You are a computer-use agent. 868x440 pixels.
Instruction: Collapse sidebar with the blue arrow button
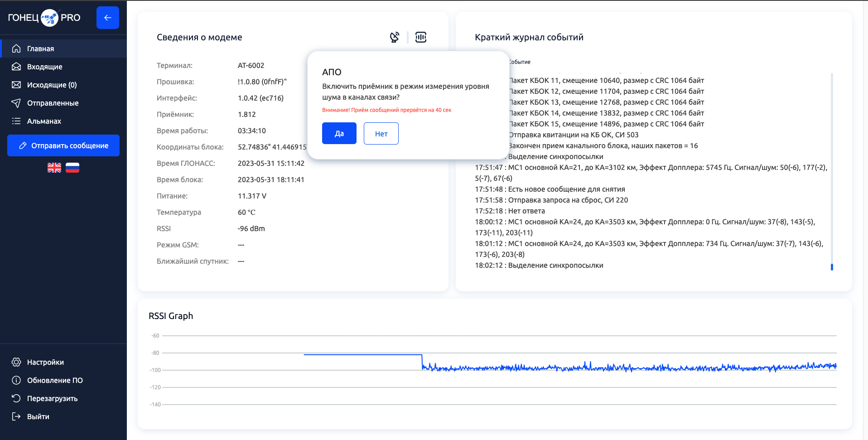108,18
